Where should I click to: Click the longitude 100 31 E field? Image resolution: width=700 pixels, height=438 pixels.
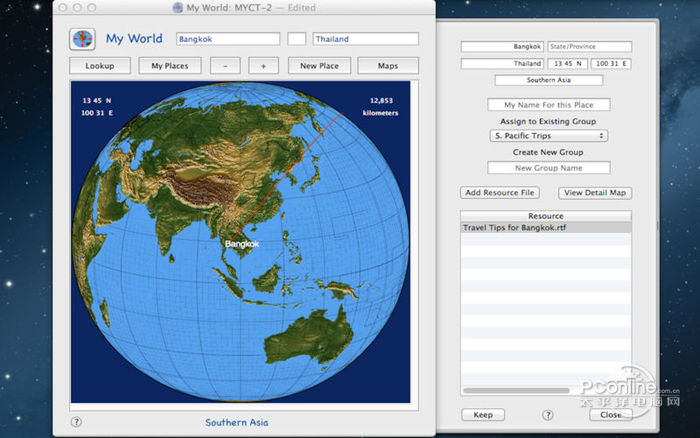point(611,63)
